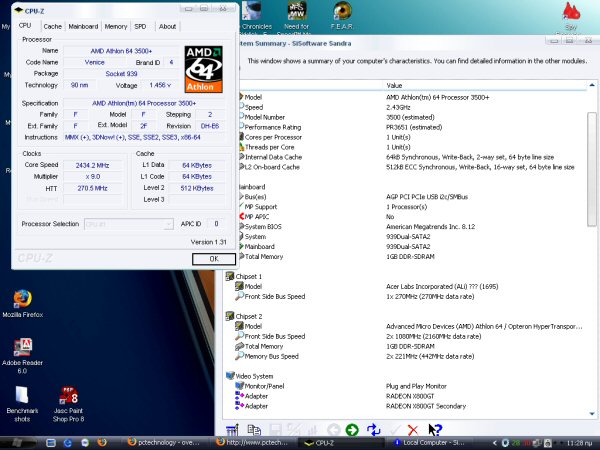
Task: Open the Spy desktop icon at top right
Action: coord(571,17)
